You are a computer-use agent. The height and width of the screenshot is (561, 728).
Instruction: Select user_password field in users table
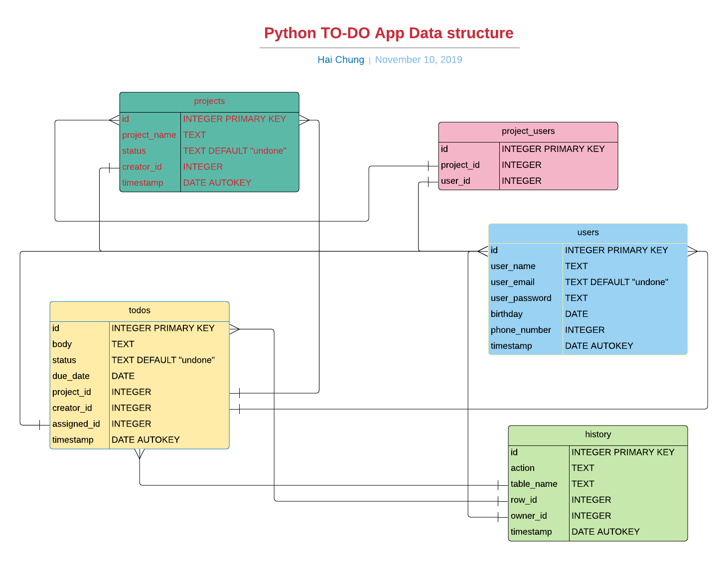pyautogui.click(x=521, y=298)
